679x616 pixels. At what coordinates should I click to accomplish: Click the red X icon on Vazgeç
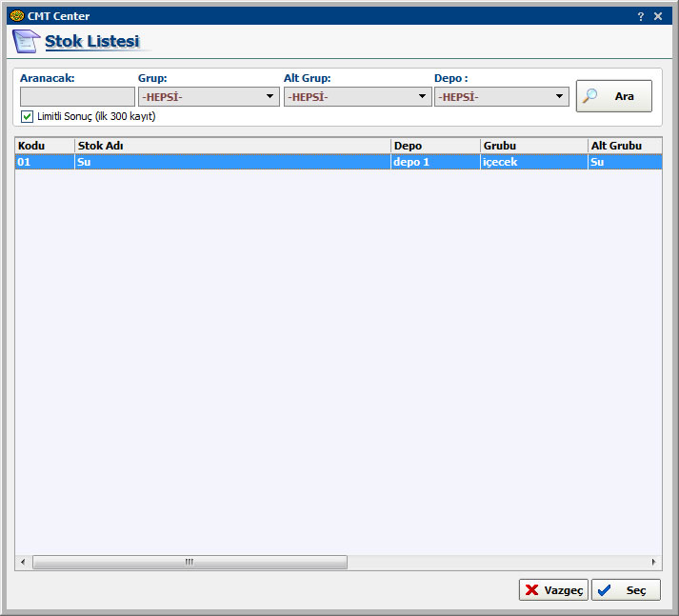tap(531, 590)
